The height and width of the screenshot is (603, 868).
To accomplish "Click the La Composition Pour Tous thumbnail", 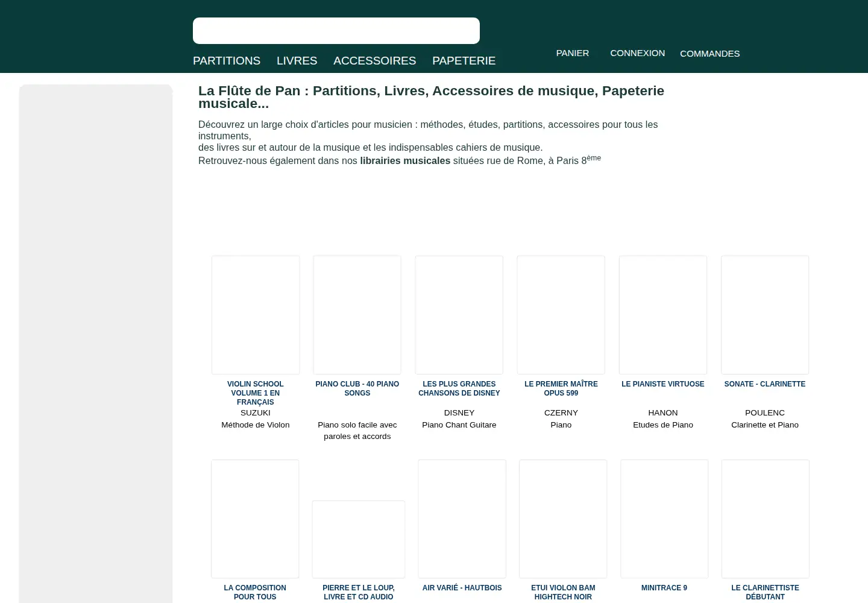I will 255,519.
